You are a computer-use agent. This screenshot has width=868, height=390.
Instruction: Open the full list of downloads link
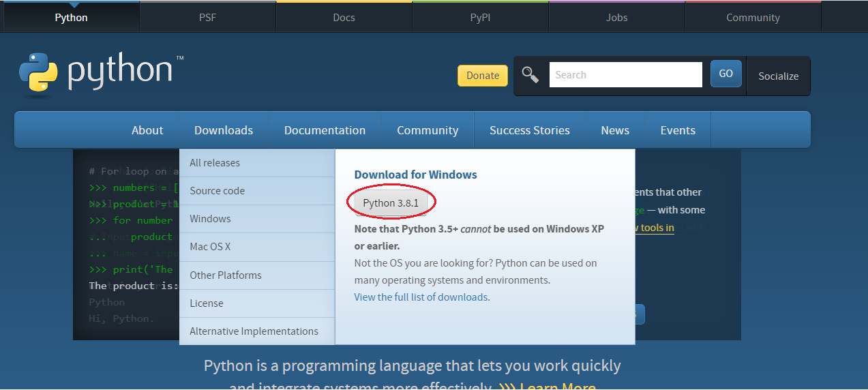tap(421, 297)
